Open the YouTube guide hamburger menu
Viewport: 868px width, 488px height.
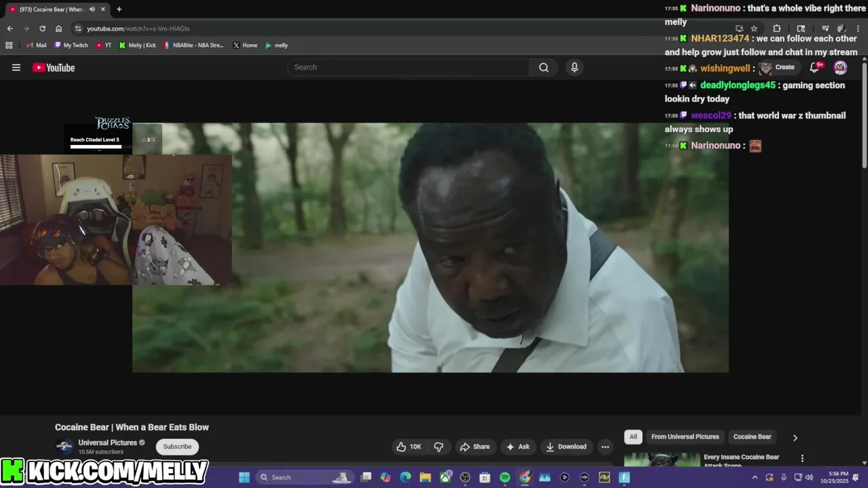[16, 67]
